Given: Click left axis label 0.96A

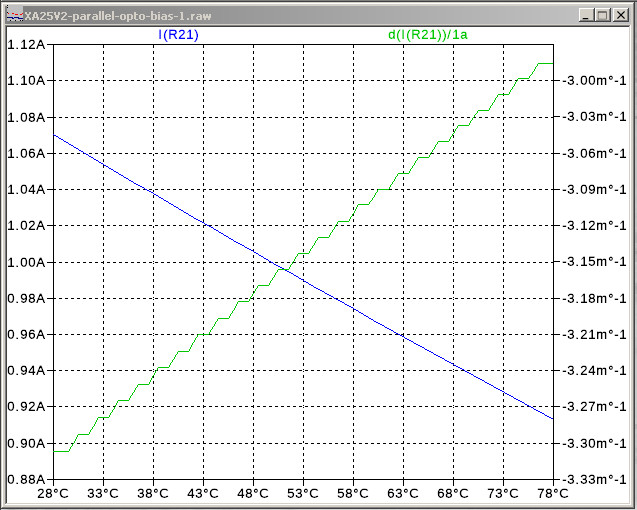Looking at the screenshot, I should pos(26,334).
